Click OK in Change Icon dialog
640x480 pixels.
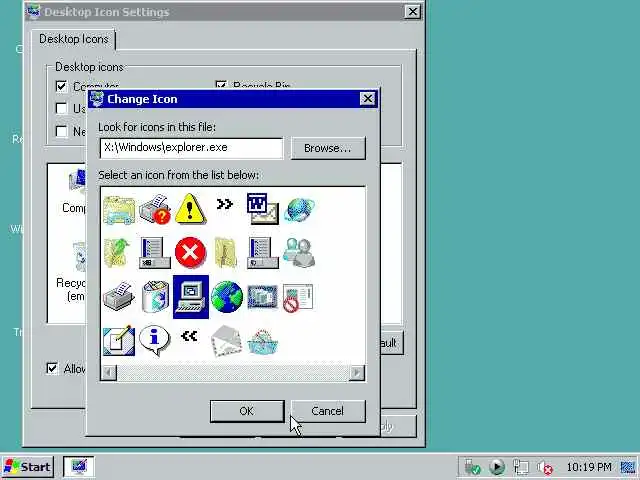[247, 411]
